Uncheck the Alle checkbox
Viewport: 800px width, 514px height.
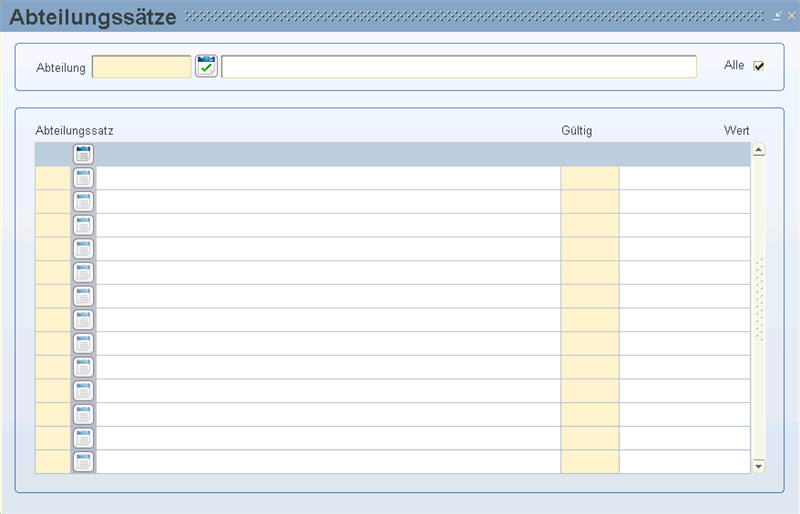coord(759,66)
